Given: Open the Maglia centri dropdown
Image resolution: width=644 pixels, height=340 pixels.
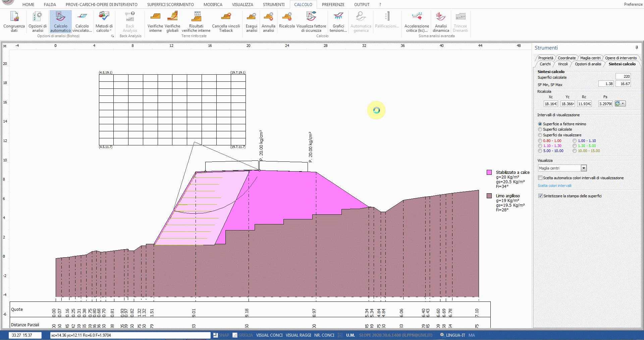Looking at the screenshot, I should (x=584, y=168).
